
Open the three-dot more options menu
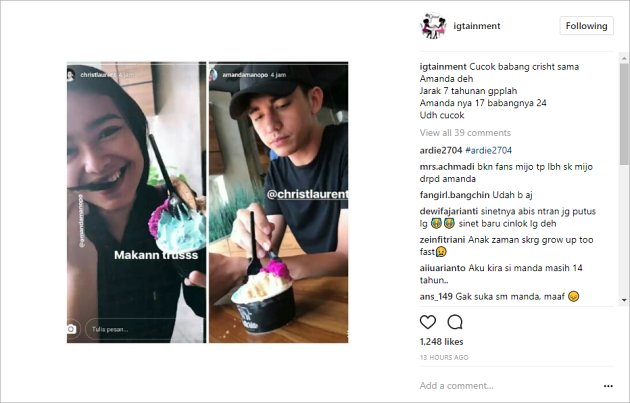point(608,386)
